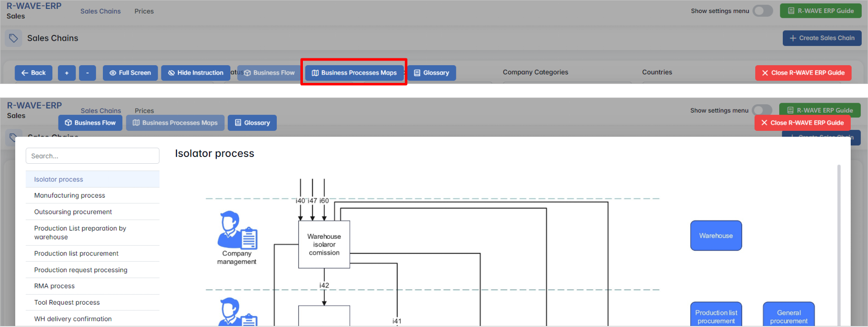Open the Company Categories filter

(535, 72)
